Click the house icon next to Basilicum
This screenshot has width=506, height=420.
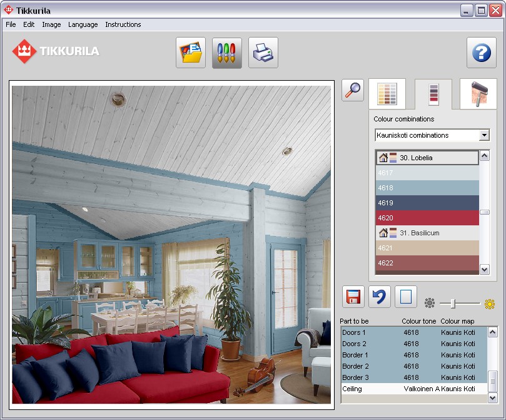point(383,233)
